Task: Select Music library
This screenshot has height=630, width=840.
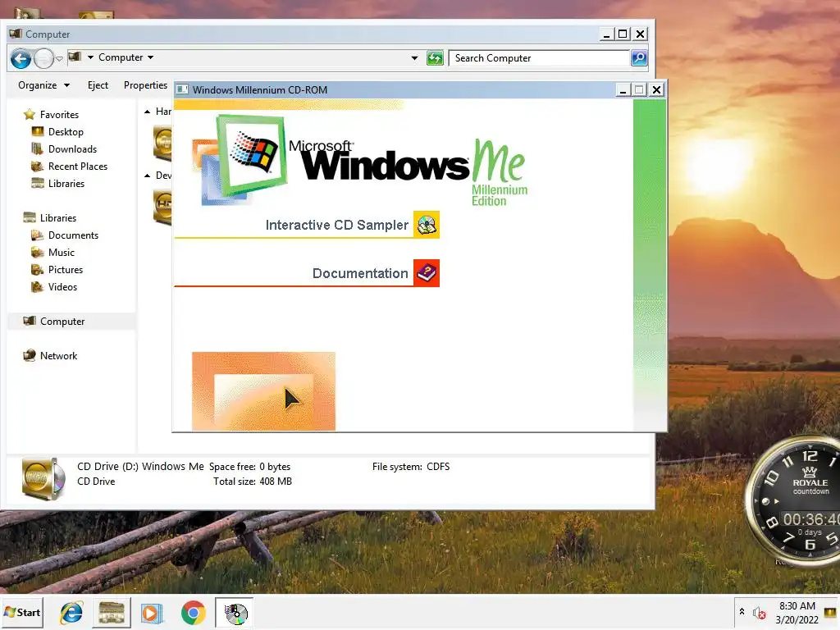Action: (x=62, y=253)
